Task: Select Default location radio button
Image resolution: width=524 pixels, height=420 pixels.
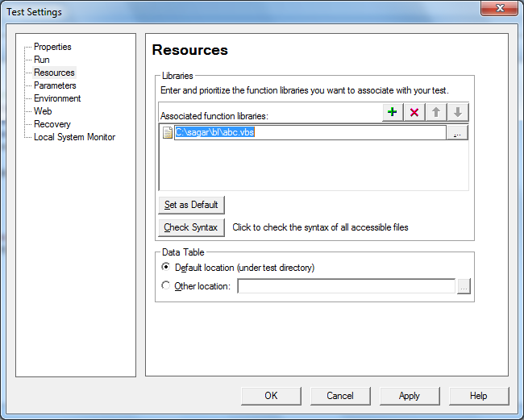Action: coord(166,267)
